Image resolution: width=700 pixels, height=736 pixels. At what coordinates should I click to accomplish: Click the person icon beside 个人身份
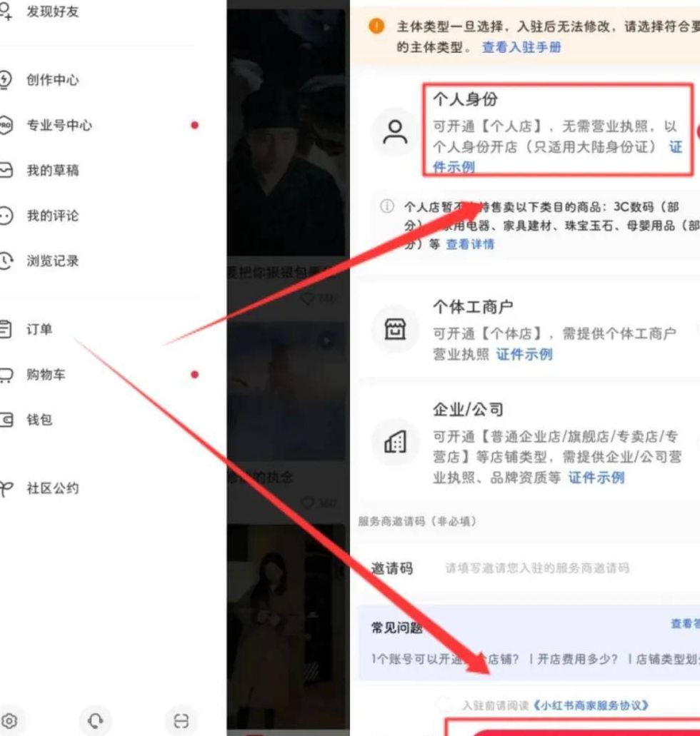point(394,133)
